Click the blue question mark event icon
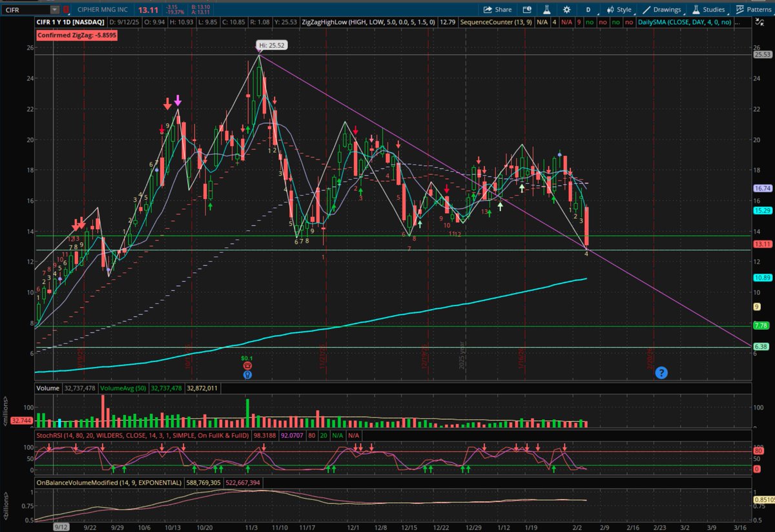The height and width of the screenshot is (532, 775). point(661,373)
